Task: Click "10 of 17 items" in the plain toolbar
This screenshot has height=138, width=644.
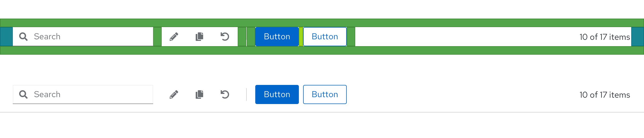Action: point(604,95)
